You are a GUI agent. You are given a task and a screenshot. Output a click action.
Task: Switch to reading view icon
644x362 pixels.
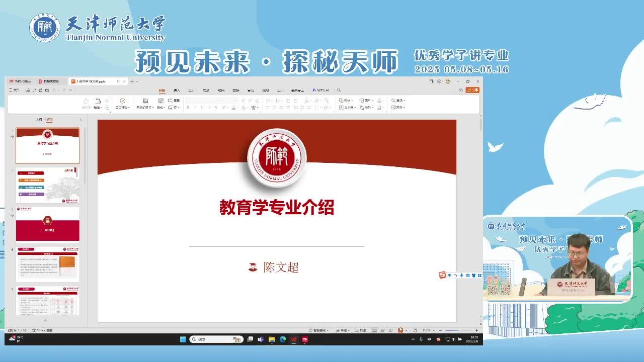[390, 330]
